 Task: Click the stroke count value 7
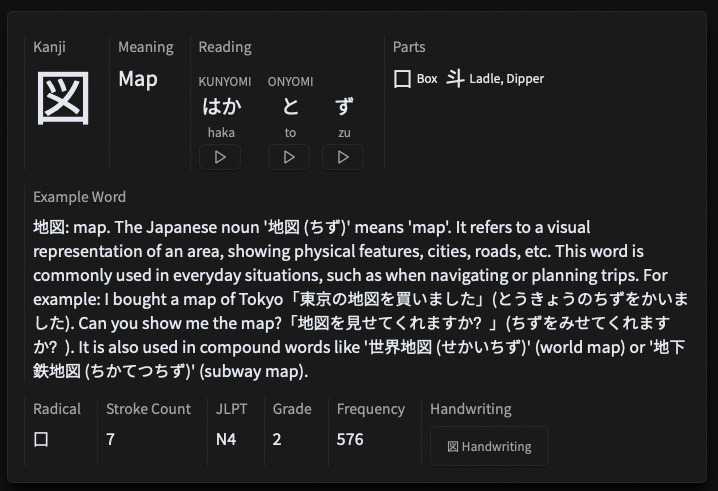click(x=110, y=439)
